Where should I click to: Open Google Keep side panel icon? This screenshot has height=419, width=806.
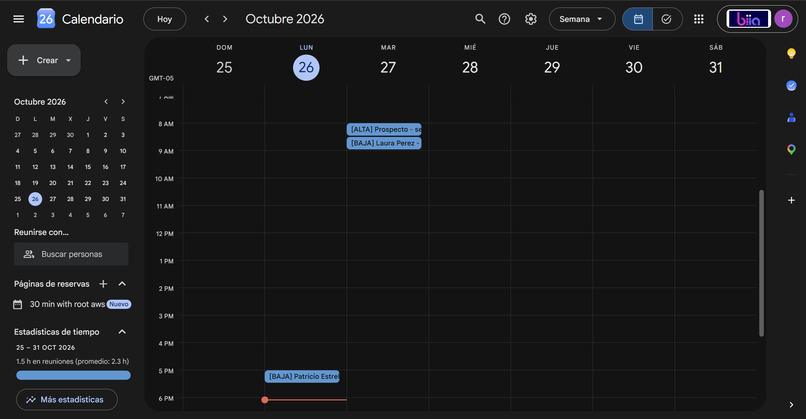pyautogui.click(x=791, y=53)
